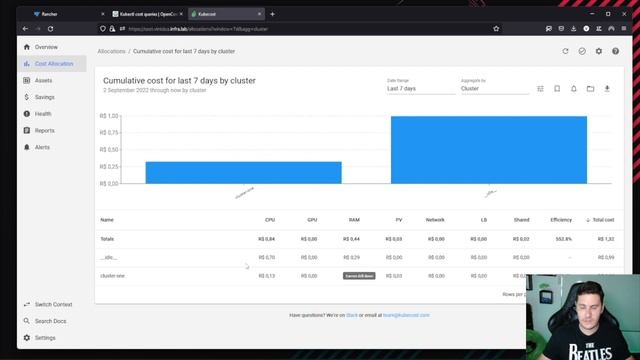Image resolution: width=640 pixels, height=360 pixels.
Task: Open the browser downloads icon in the toolbar
Action: pos(573,29)
